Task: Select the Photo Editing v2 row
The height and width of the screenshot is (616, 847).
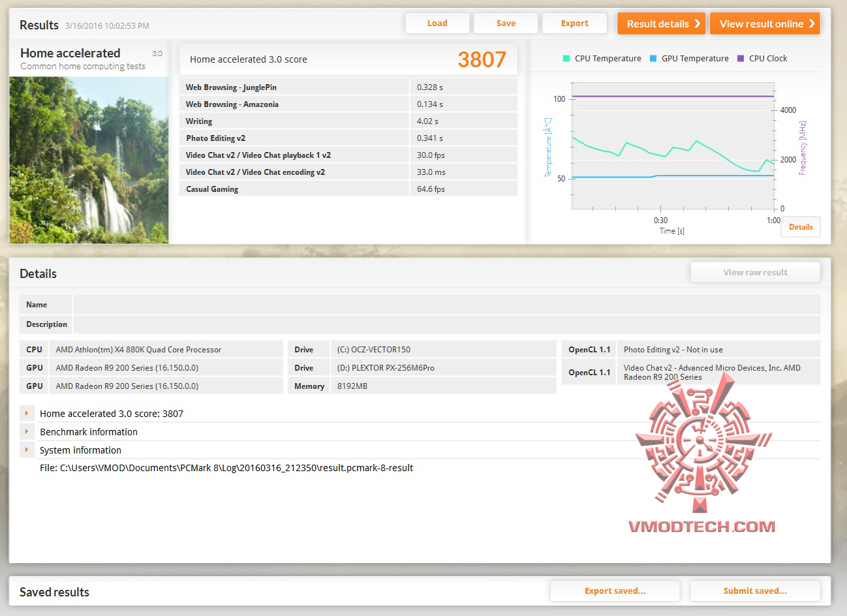Action: pos(348,138)
